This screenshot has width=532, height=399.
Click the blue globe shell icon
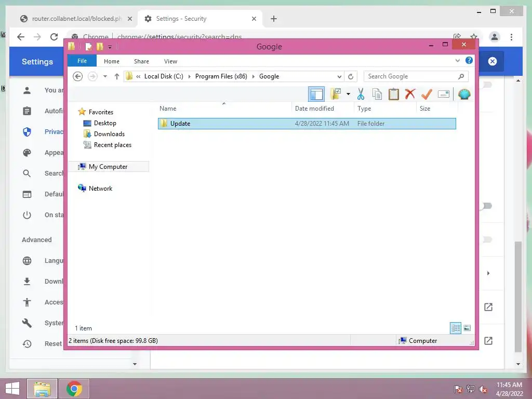pos(464,95)
